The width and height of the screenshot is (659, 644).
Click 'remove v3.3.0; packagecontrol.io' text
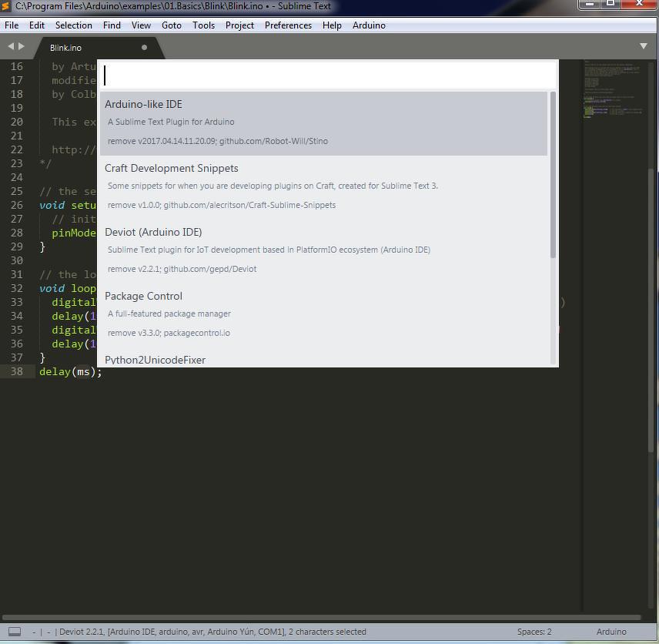(x=169, y=333)
